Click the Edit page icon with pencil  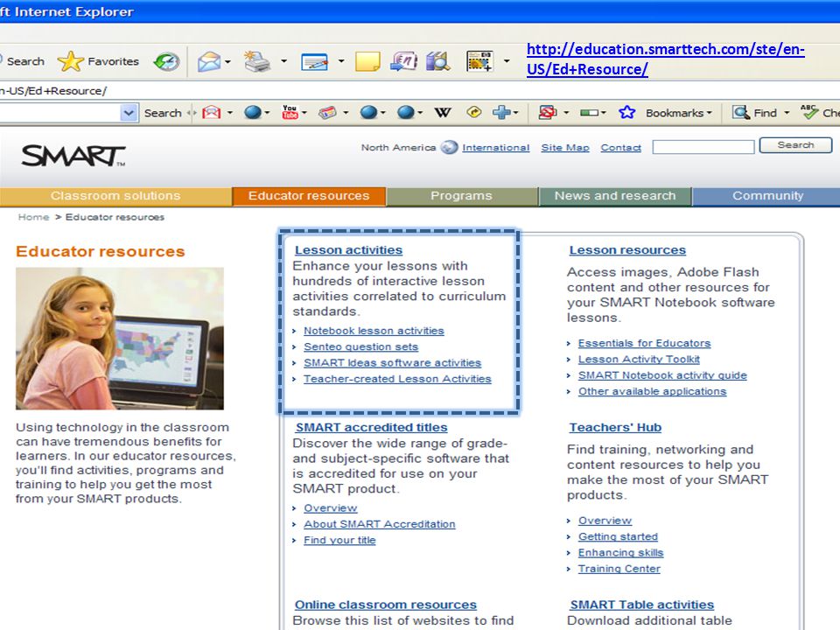coord(314,62)
